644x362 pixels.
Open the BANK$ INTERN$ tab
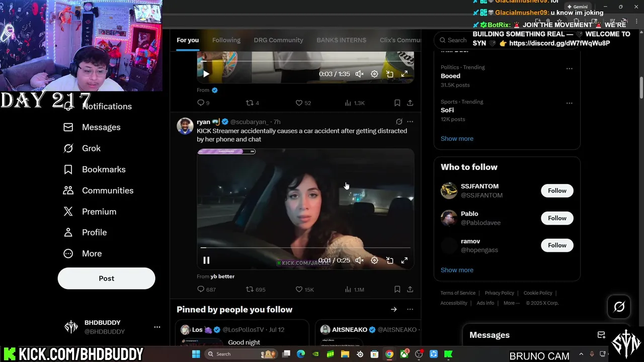click(341, 40)
